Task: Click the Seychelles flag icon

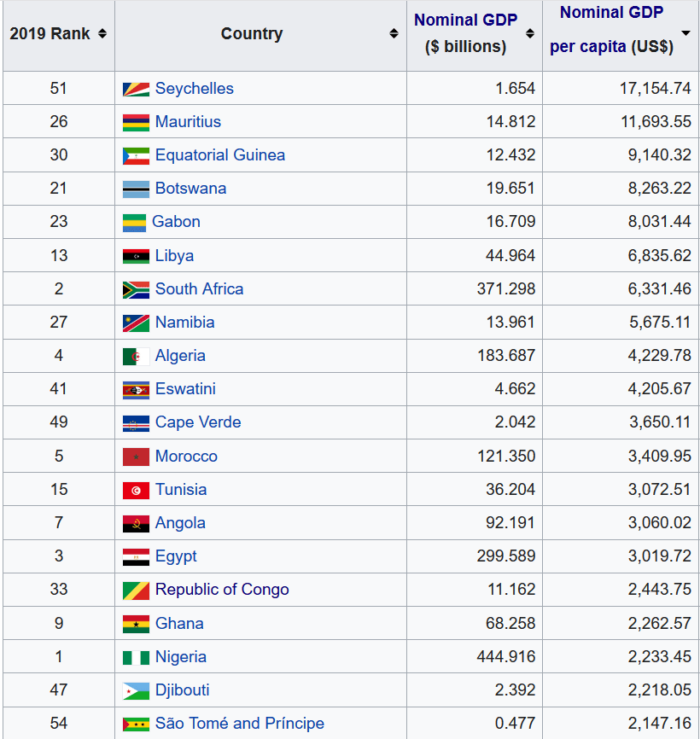Action: pos(135,88)
